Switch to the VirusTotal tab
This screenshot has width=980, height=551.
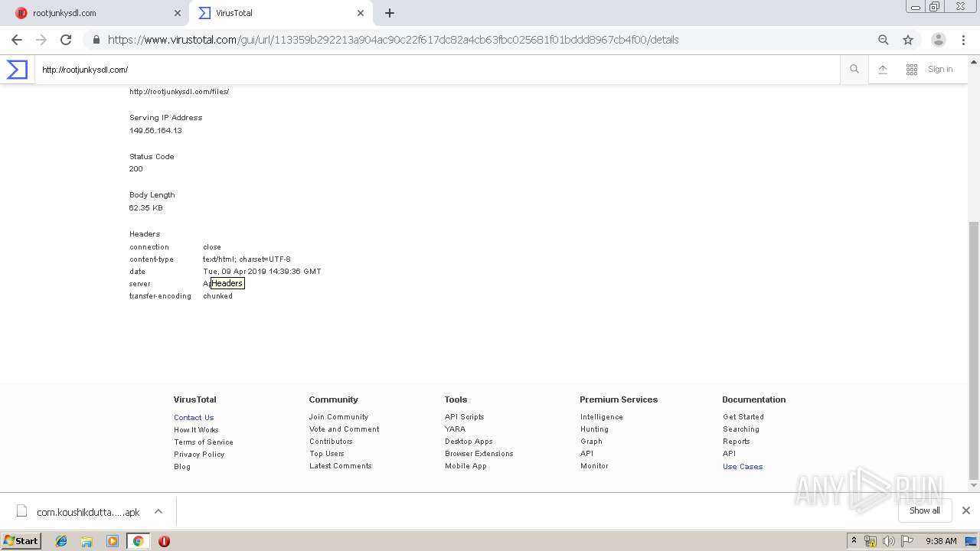pyautogui.click(x=281, y=13)
